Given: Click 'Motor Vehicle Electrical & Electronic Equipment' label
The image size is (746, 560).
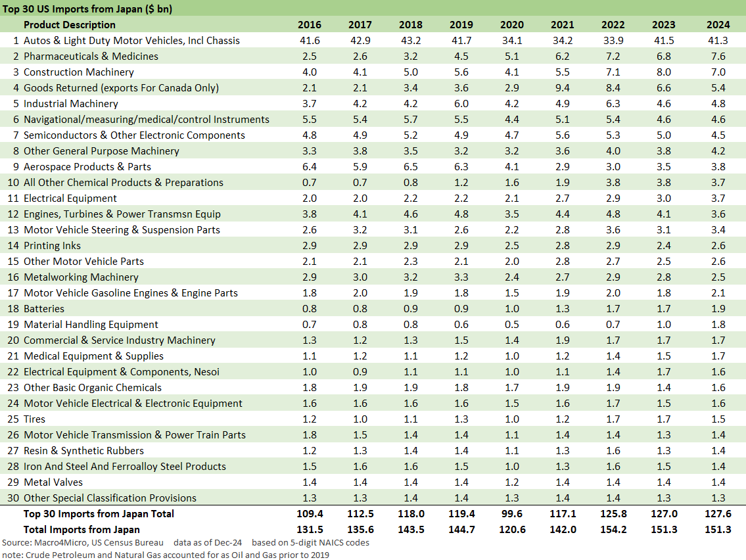Looking at the screenshot, I should pyautogui.click(x=133, y=403).
